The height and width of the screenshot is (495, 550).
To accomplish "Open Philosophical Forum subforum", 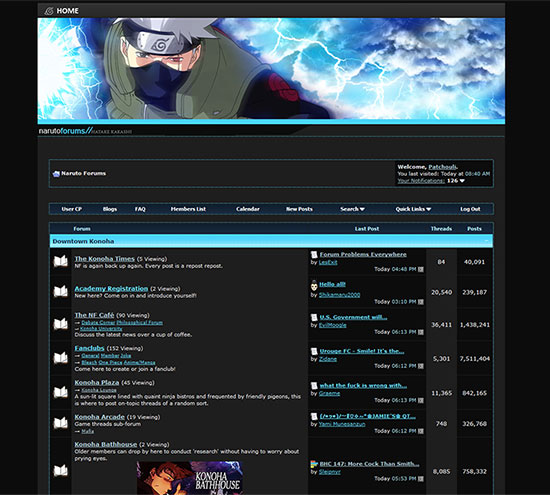I will (x=140, y=323).
